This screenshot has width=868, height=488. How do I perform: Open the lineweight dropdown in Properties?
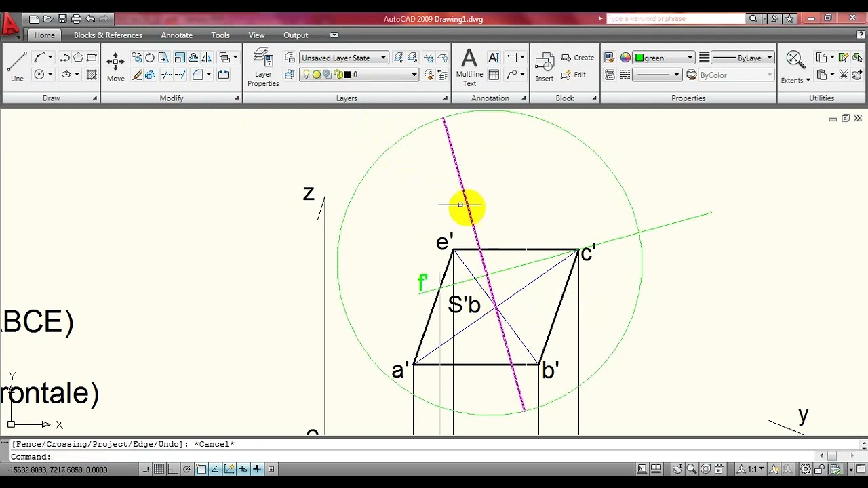coord(657,75)
